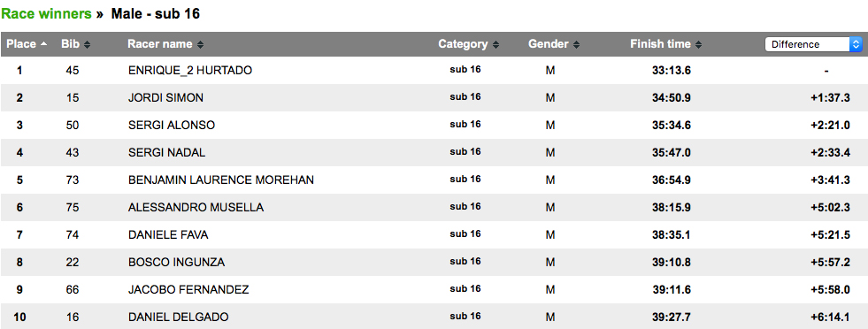Open the Race winners breadcrumb link

pos(47,14)
